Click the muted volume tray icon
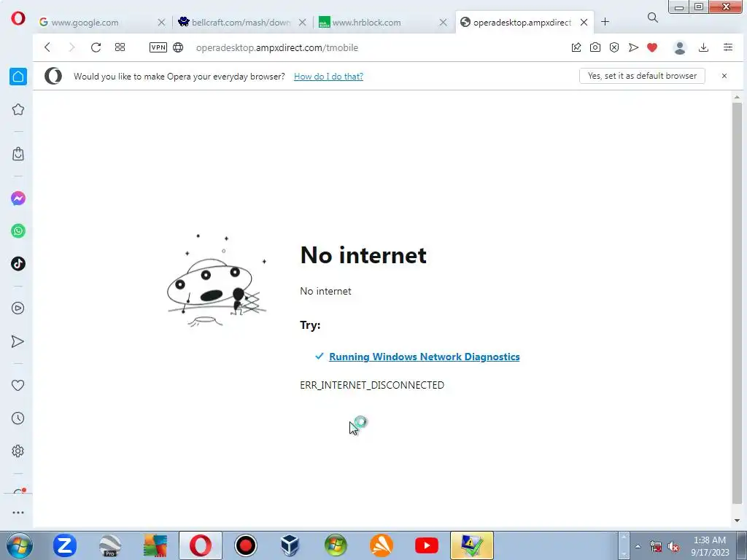The image size is (747, 560). (x=673, y=547)
